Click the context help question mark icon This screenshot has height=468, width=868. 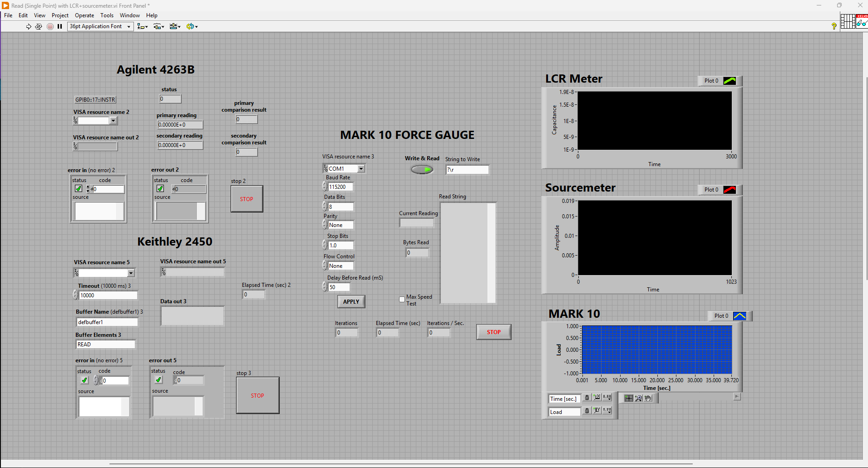tap(834, 26)
